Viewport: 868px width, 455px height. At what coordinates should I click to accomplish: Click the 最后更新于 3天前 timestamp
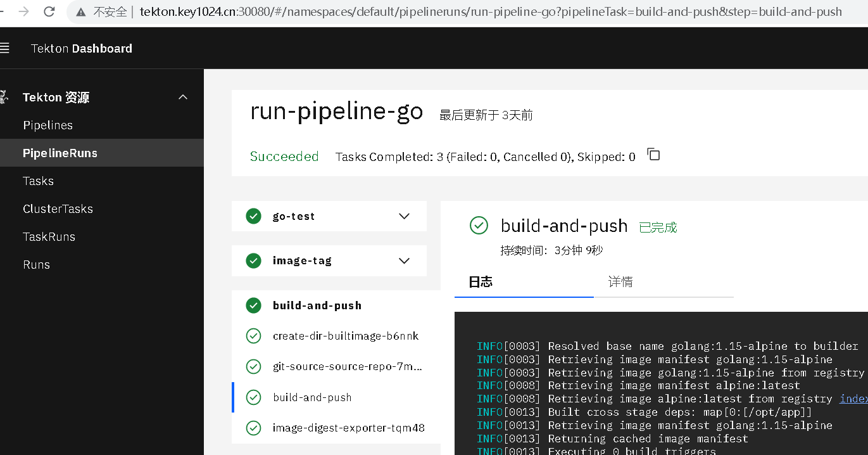click(x=486, y=115)
